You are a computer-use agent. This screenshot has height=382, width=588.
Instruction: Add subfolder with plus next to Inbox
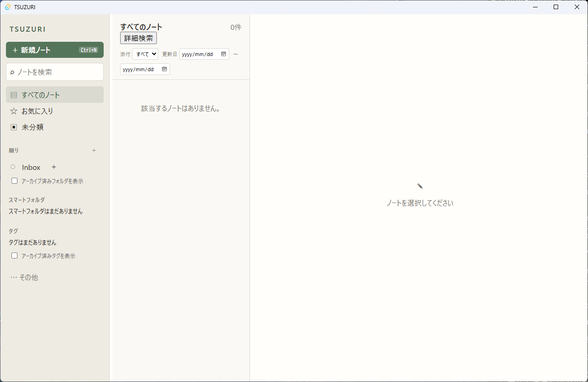(x=54, y=167)
